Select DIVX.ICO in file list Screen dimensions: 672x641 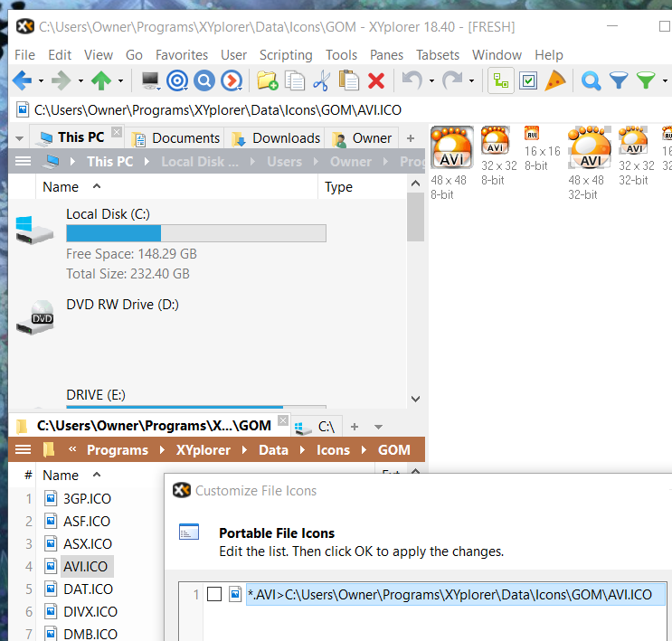click(90, 611)
